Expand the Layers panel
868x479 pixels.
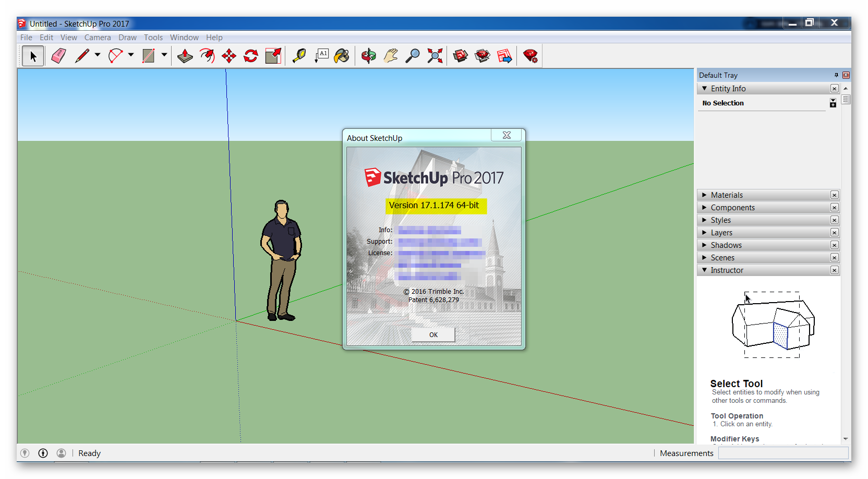[x=705, y=233]
